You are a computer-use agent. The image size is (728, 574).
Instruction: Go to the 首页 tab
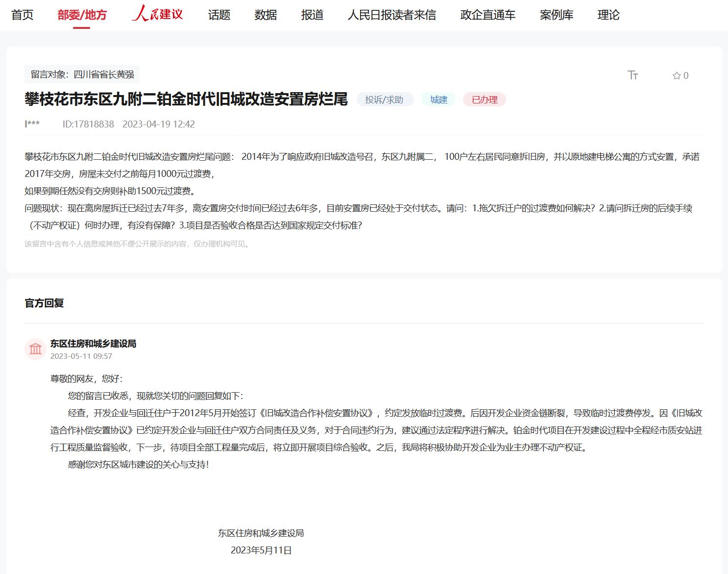(x=23, y=15)
